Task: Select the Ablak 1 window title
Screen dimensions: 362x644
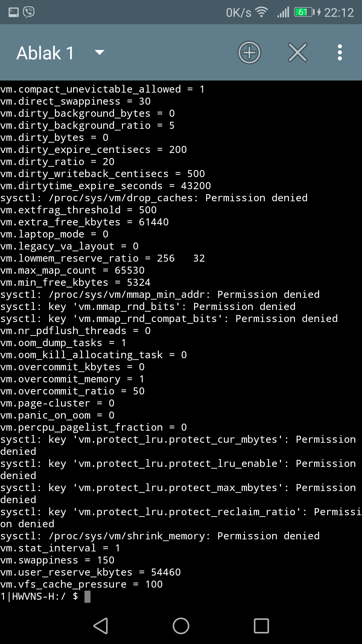Action: (45, 53)
